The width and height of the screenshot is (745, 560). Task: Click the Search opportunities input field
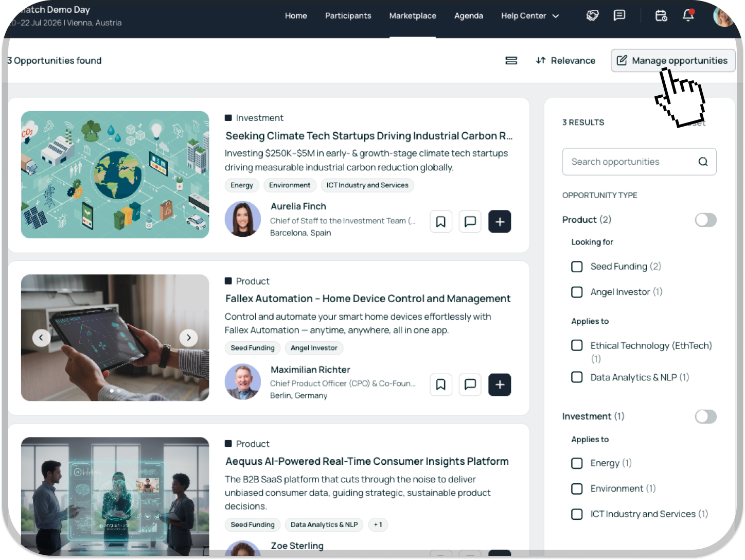point(639,162)
